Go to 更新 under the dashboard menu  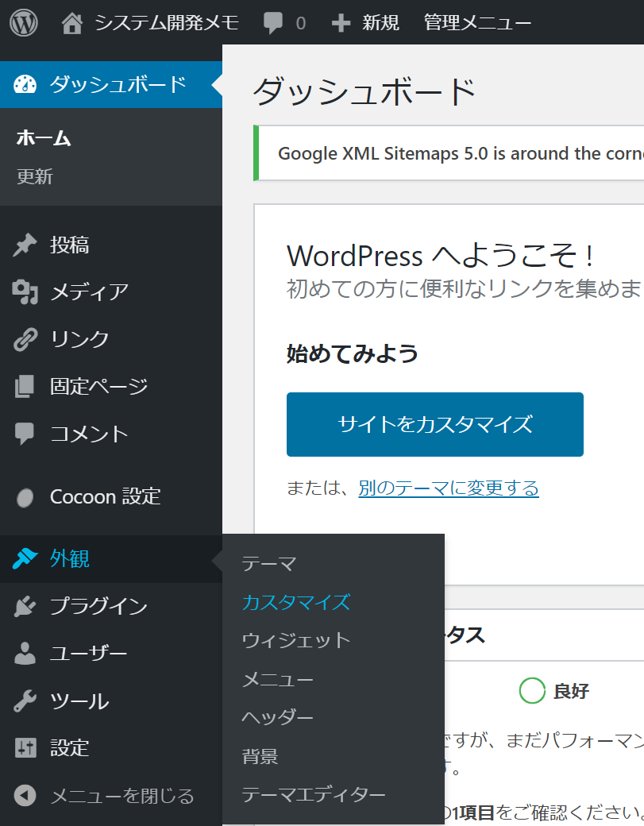point(35,176)
